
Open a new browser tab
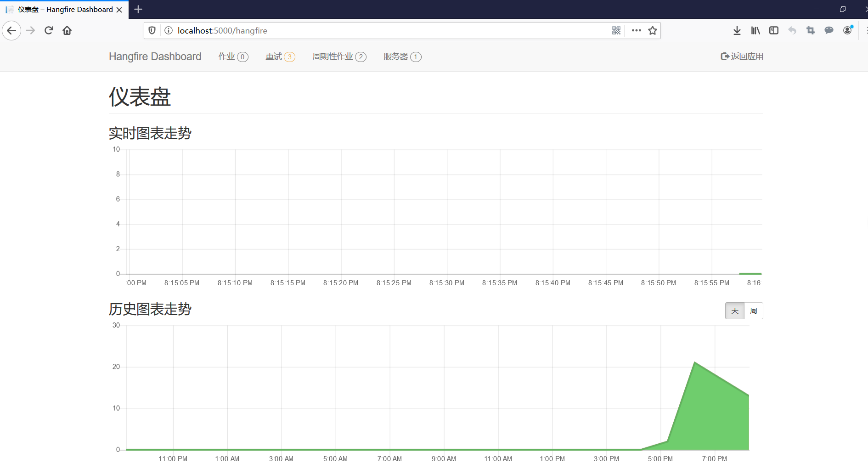(x=138, y=9)
